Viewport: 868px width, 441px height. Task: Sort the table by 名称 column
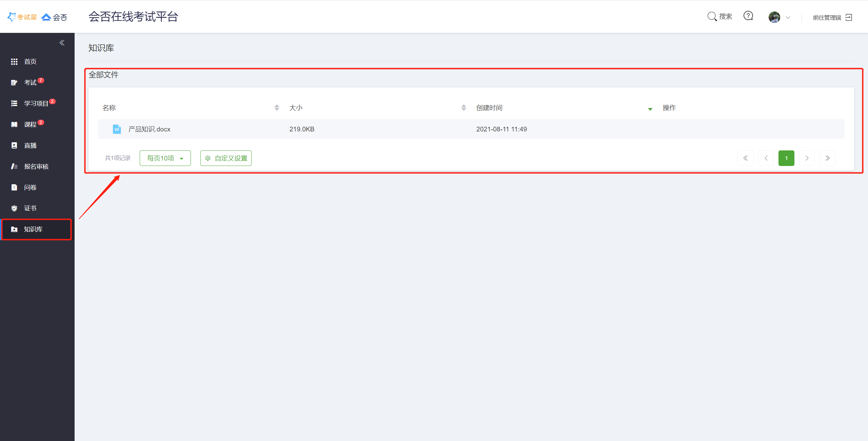point(277,108)
